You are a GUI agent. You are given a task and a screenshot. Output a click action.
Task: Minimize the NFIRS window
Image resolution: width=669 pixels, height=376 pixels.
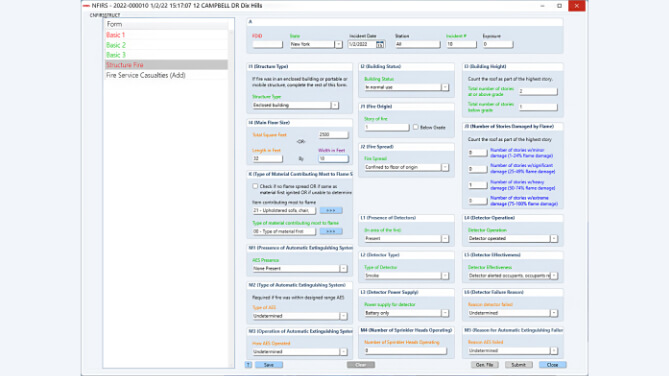542,6
